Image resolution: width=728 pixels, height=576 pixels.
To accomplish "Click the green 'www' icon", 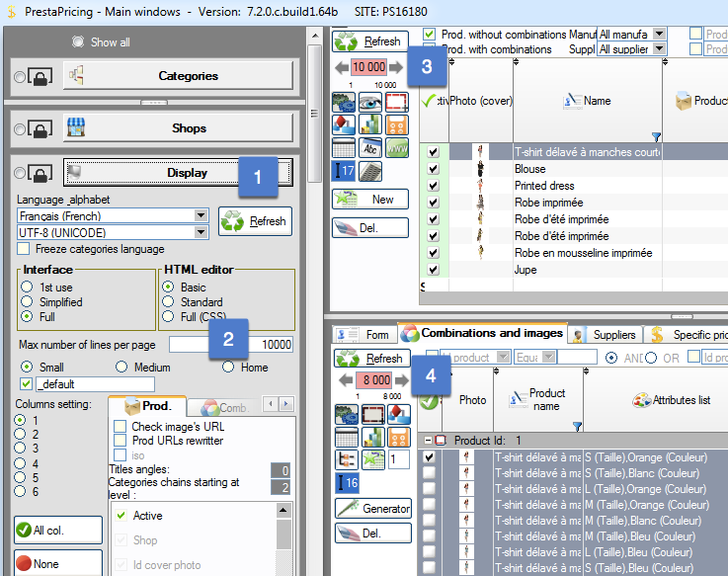I will 397,146.
